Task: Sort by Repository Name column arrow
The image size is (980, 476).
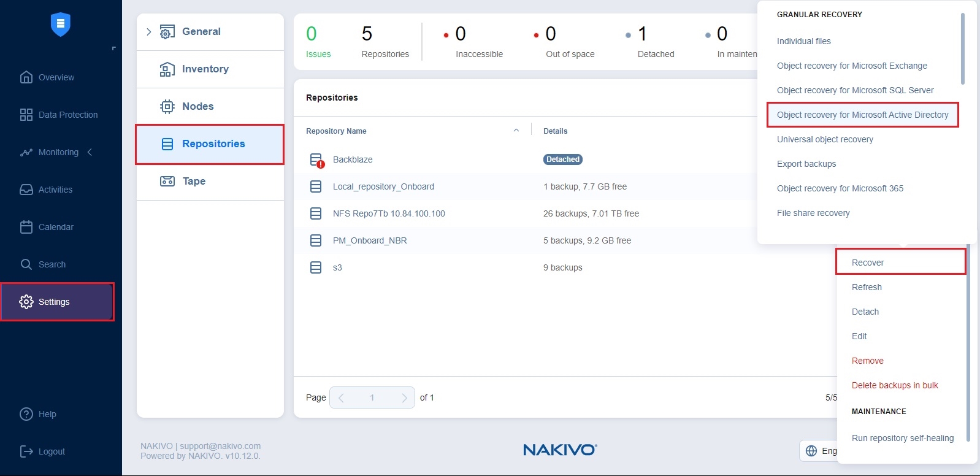Action: click(516, 131)
